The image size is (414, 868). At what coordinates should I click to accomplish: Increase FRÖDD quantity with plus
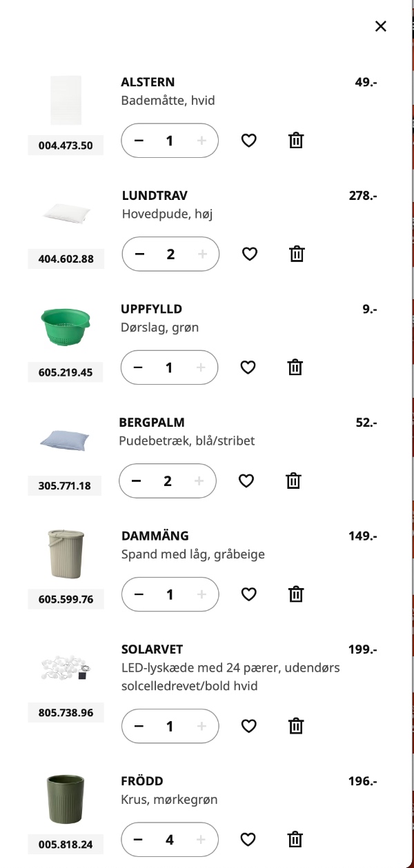coord(200,839)
